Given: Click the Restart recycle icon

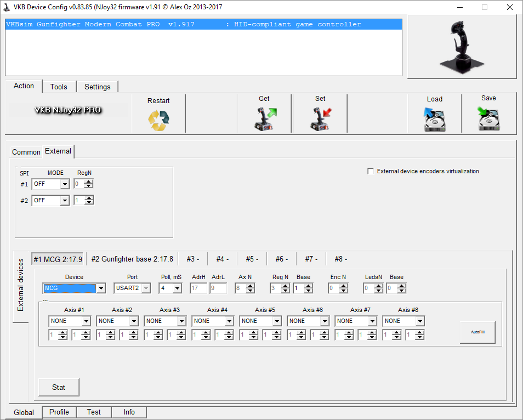Looking at the screenshot, I should point(158,121).
